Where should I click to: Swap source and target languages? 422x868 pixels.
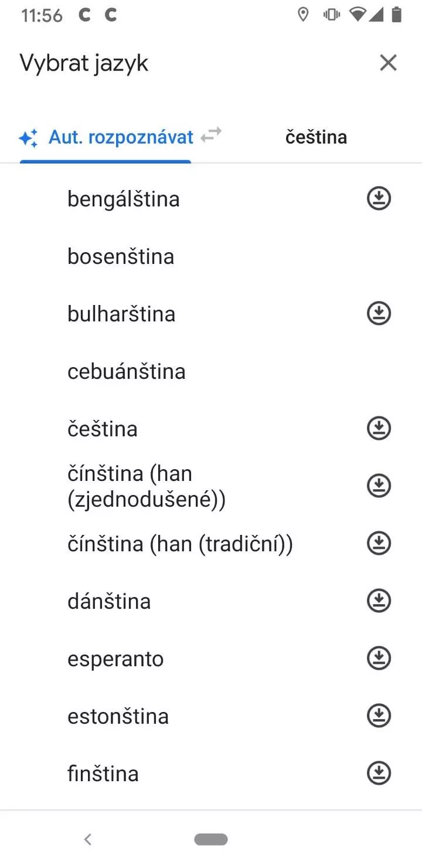pyautogui.click(x=211, y=135)
